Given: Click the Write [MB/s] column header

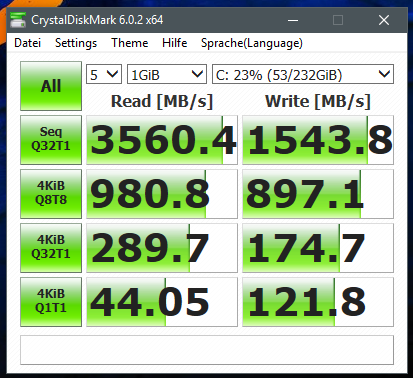Looking at the screenshot, I should pos(318,101).
